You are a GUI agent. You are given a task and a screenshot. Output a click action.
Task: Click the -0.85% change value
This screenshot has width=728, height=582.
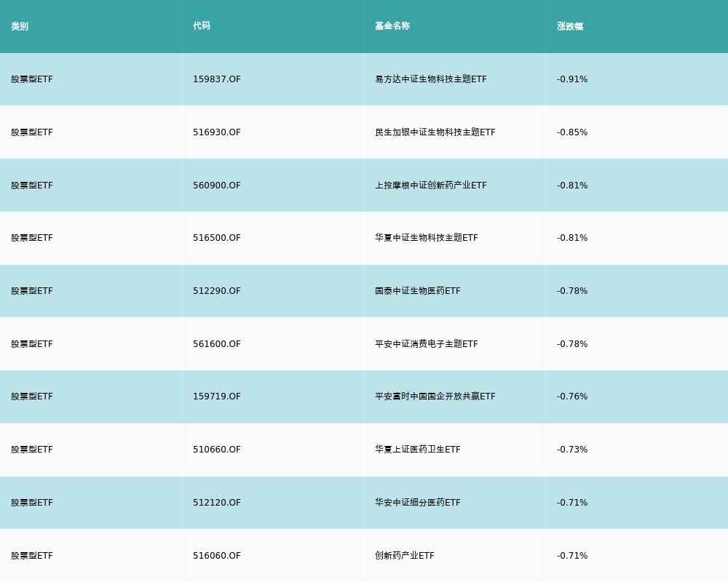tap(572, 132)
